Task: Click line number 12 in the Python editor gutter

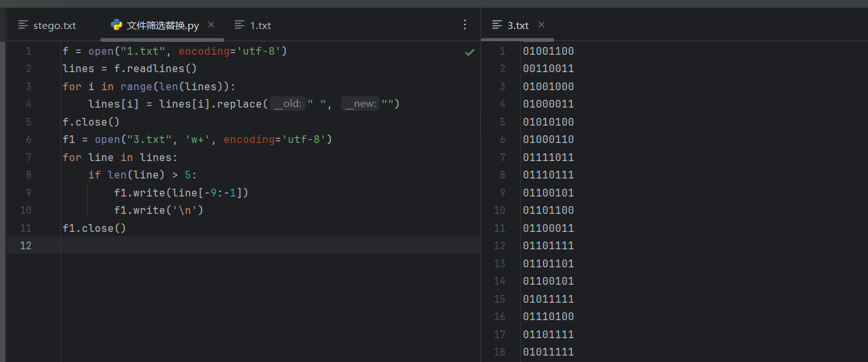Action: pyautogui.click(x=26, y=245)
